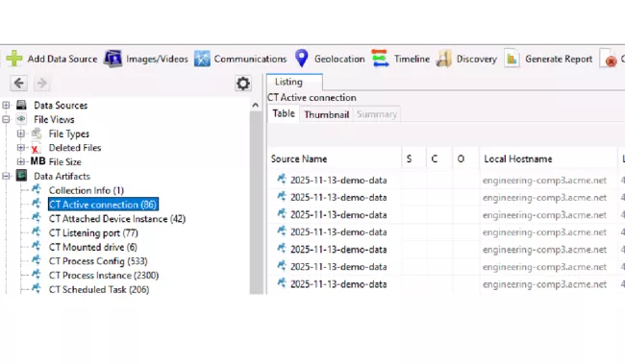Viewport: 625px width, 364px height.
Task: Select the File Views tree item
Action: pyautogui.click(x=54, y=119)
